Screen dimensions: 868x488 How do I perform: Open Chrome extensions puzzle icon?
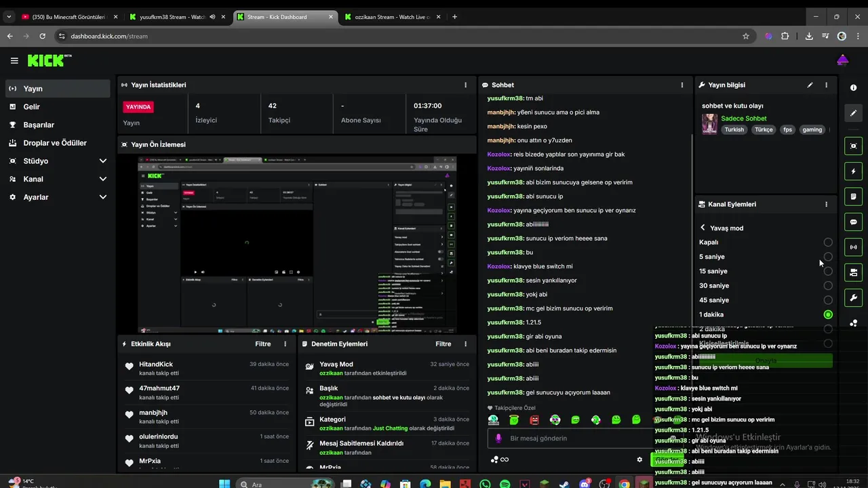pos(785,36)
